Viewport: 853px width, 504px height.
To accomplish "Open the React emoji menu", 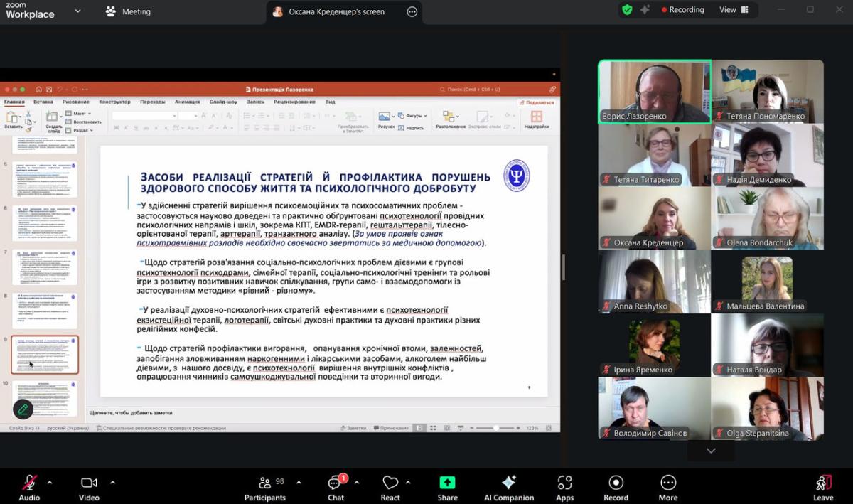I will (x=390, y=484).
